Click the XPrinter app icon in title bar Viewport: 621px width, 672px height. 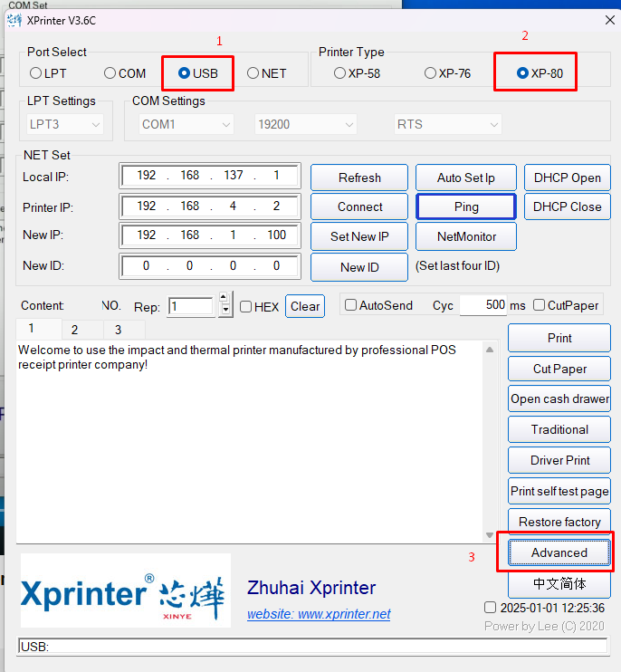click(x=14, y=20)
